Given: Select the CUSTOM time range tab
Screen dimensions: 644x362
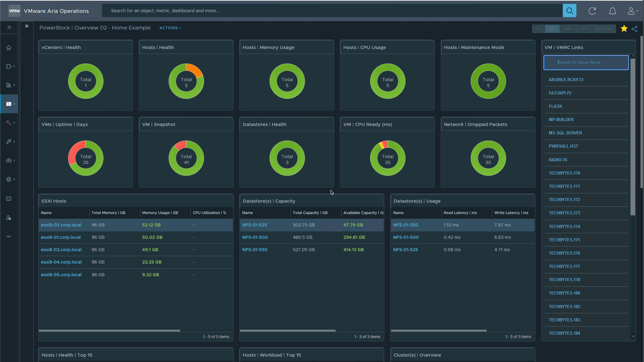Looking at the screenshot, I should [x=602, y=29].
